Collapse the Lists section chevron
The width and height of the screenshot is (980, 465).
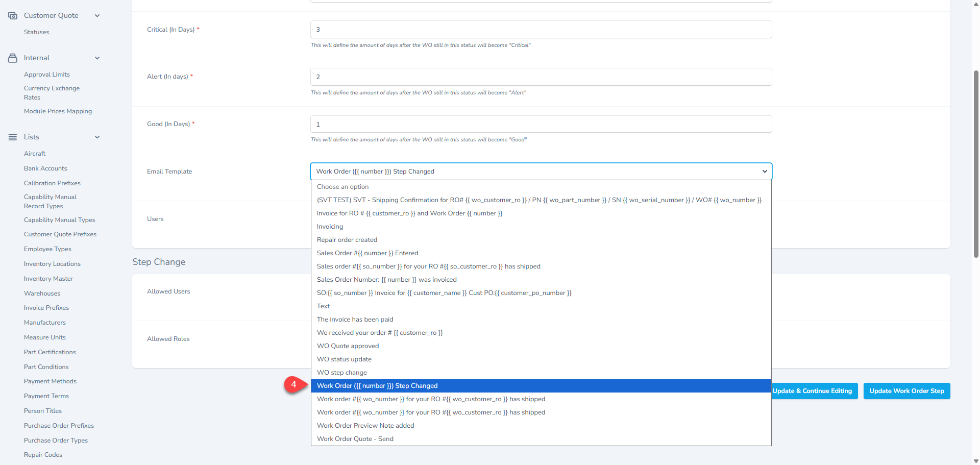click(97, 137)
